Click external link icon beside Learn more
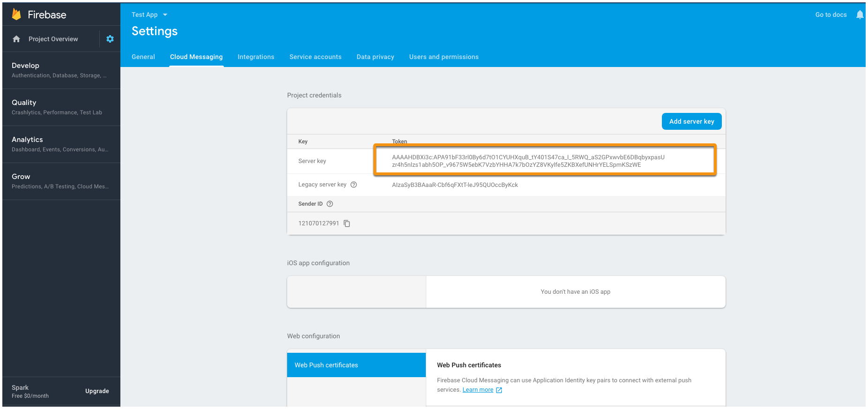The width and height of the screenshot is (868, 409). pos(499,390)
